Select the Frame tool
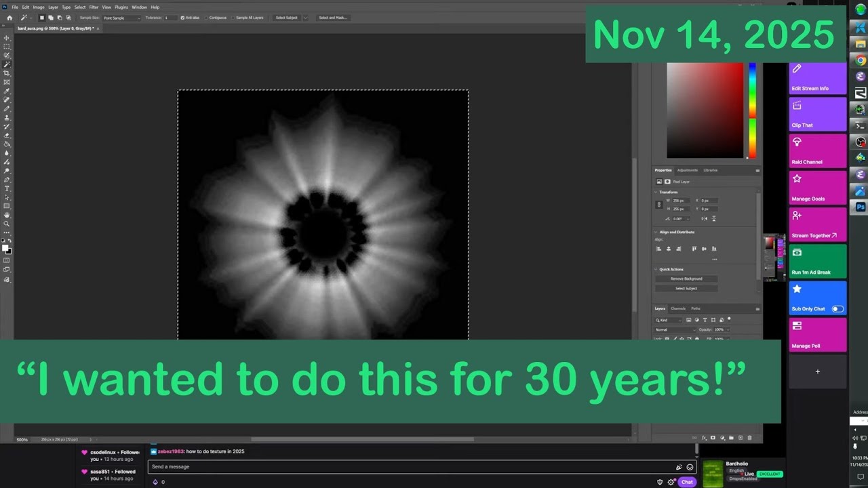The image size is (868, 488). tap(7, 82)
